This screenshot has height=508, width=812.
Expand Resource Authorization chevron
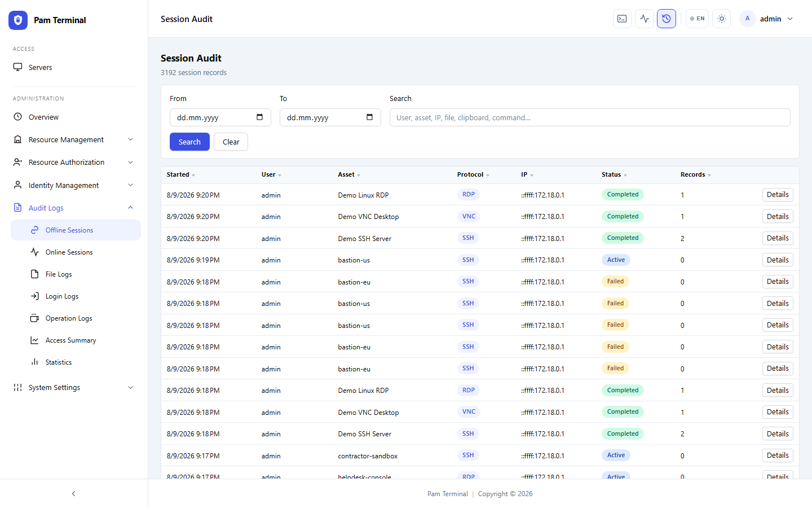[130, 162]
